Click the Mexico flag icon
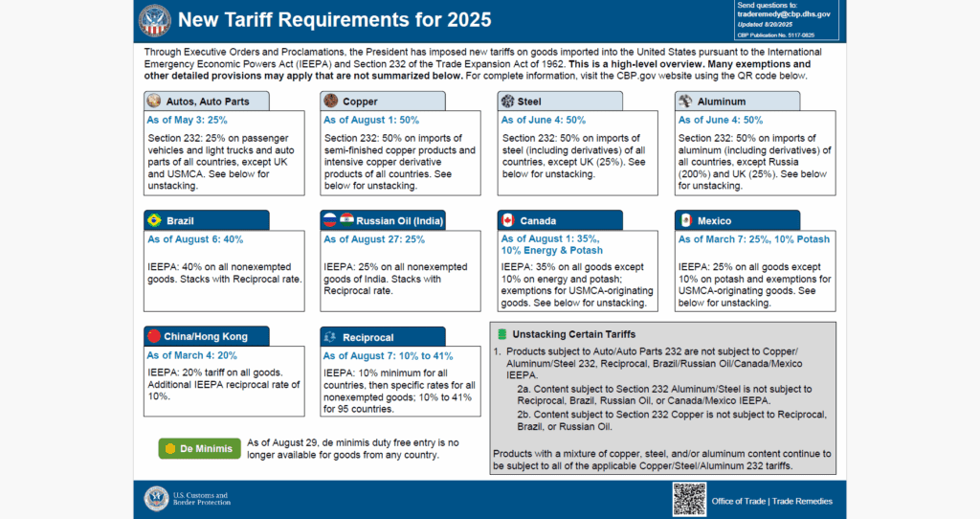Viewport: 980px width, 519px height. [x=685, y=220]
